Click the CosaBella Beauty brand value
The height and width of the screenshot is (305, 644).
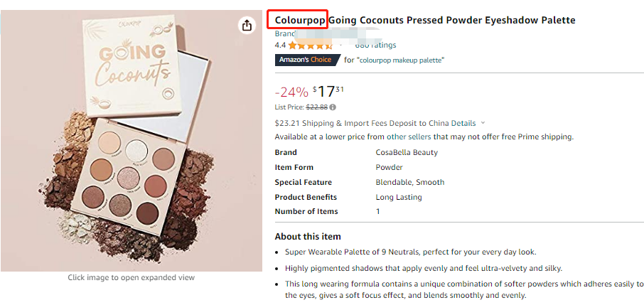pos(407,152)
